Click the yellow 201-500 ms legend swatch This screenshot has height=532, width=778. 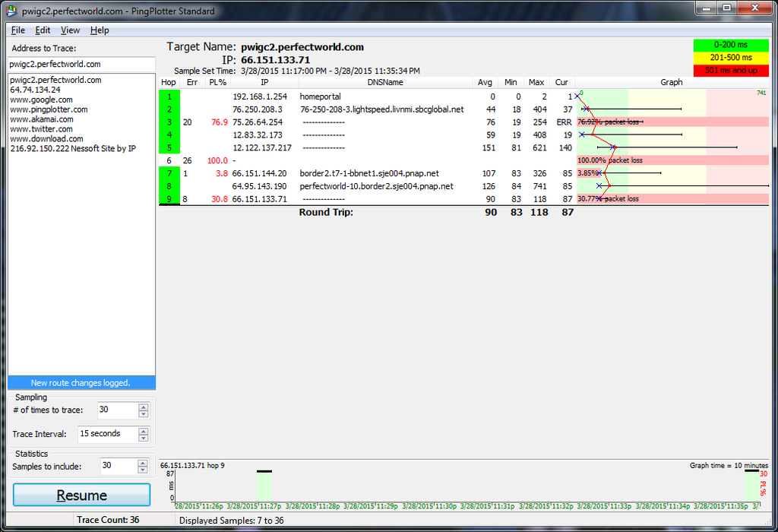click(731, 58)
